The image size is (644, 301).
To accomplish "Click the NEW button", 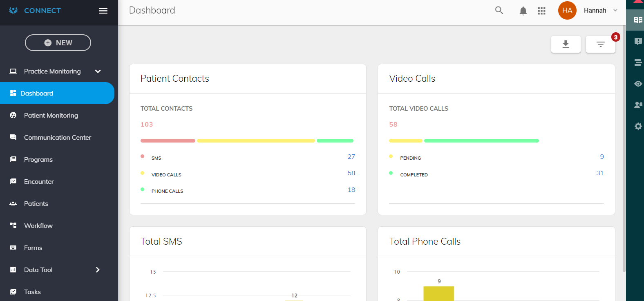I will coord(58,43).
